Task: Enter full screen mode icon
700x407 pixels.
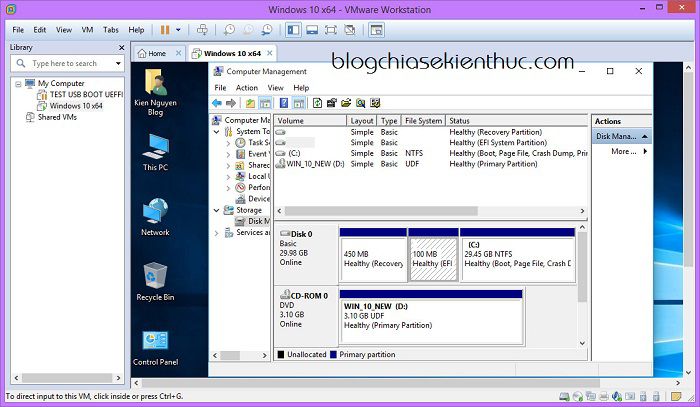Action: pos(331,30)
